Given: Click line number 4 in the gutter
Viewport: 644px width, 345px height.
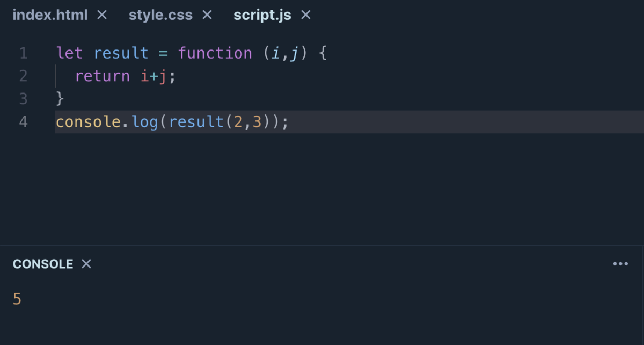Looking at the screenshot, I should pyautogui.click(x=23, y=121).
